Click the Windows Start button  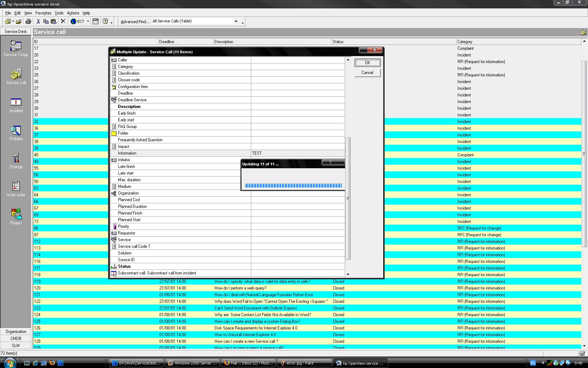(x=9, y=363)
